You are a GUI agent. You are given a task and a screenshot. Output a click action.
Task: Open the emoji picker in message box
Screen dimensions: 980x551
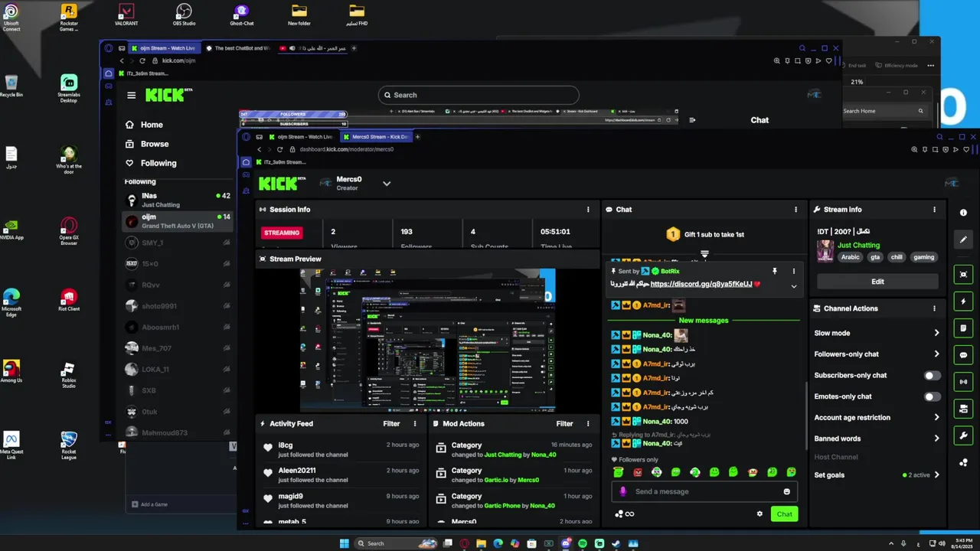786,491
